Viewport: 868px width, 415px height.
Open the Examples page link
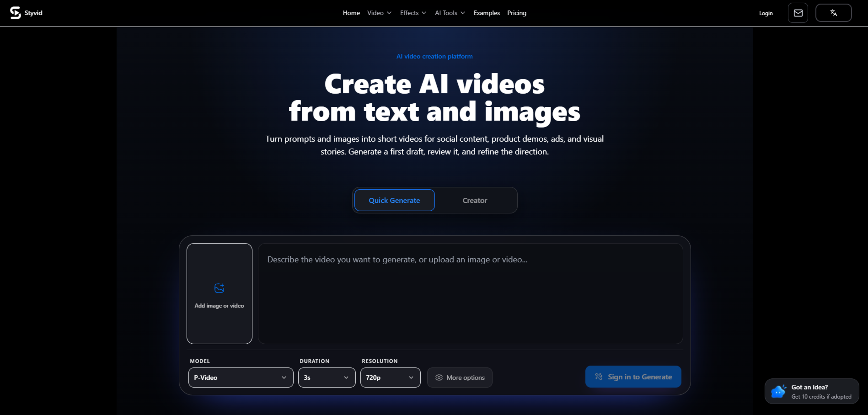(x=487, y=13)
